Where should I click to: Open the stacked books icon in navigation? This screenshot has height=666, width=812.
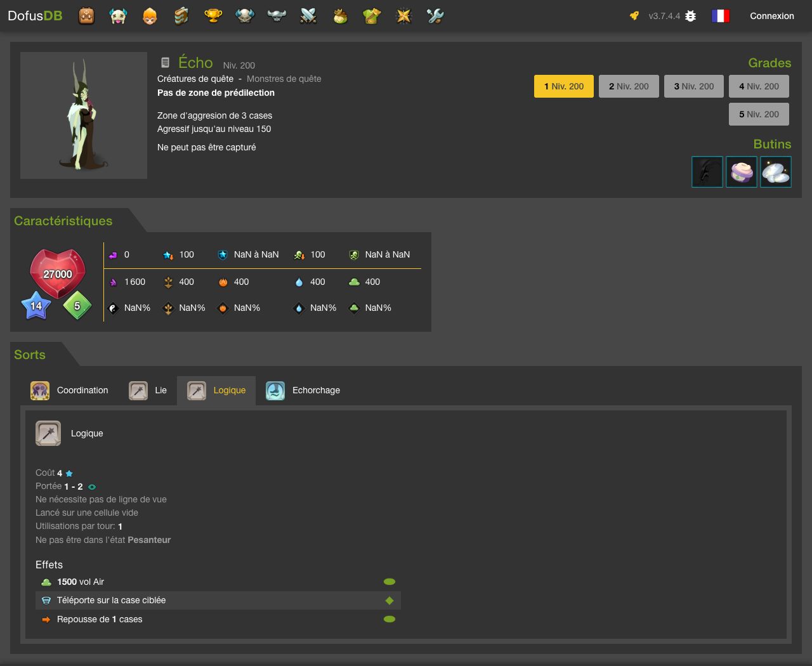(181, 16)
